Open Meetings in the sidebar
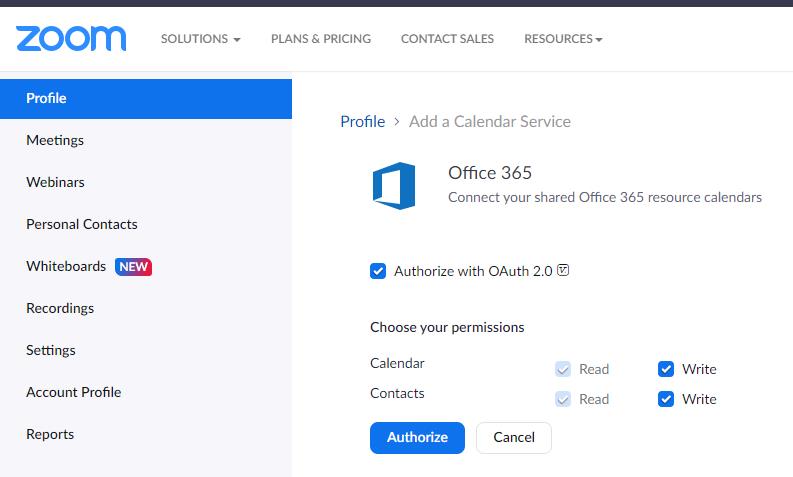The width and height of the screenshot is (793, 477). [x=55, y=140]
